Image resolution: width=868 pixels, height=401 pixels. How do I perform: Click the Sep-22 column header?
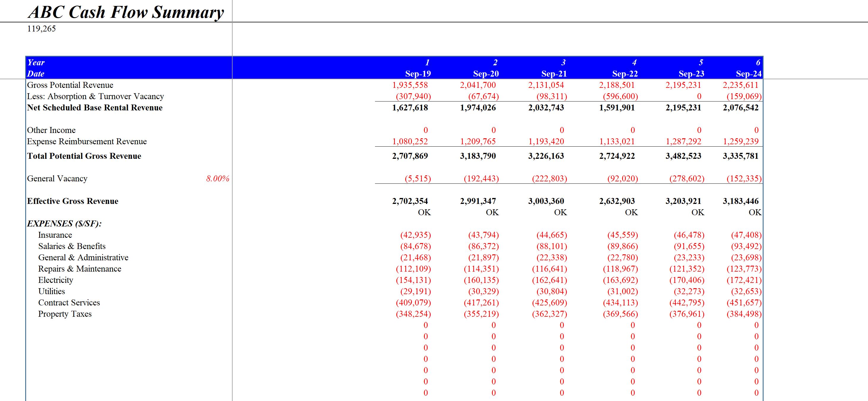(624, 74)
